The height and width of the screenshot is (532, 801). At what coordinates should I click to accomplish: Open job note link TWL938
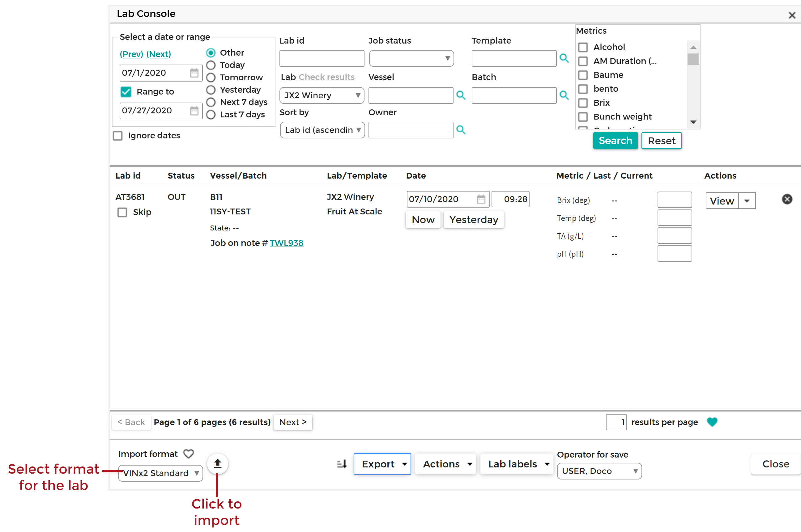point(287,243)
